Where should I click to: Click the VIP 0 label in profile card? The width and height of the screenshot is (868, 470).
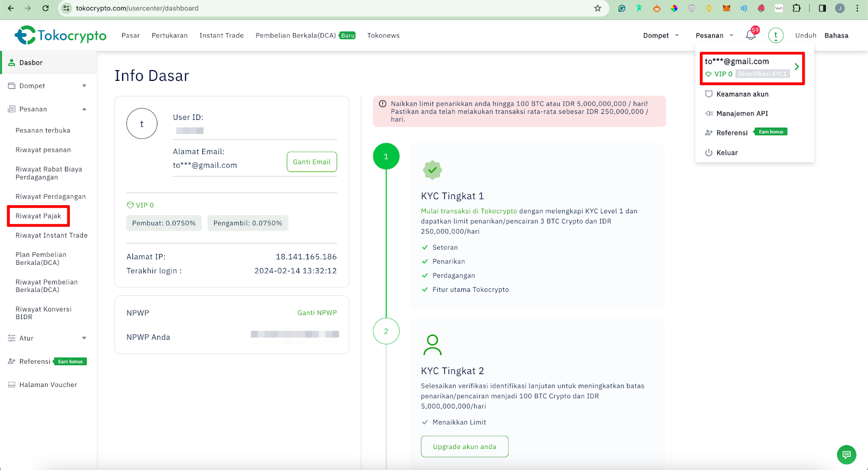(x=140, y=205)
